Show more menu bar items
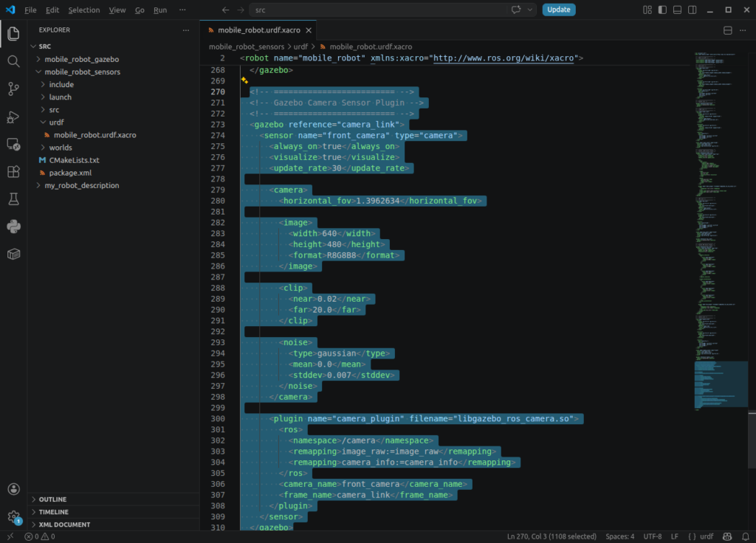756x543 pixels. click(x=182, y=10)
